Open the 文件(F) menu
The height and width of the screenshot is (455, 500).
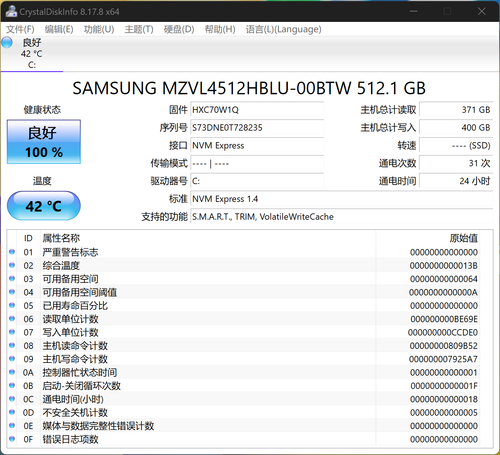pyautogui.click(x=20, y=29)
